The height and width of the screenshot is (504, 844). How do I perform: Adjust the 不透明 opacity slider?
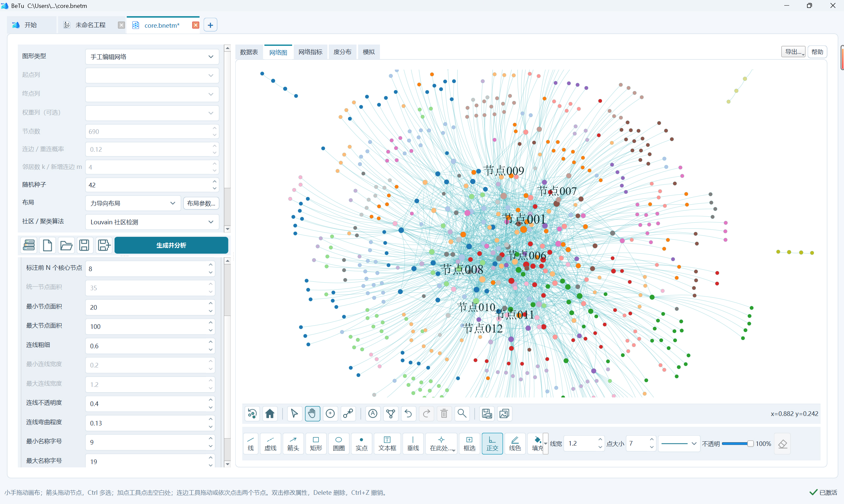738,444
